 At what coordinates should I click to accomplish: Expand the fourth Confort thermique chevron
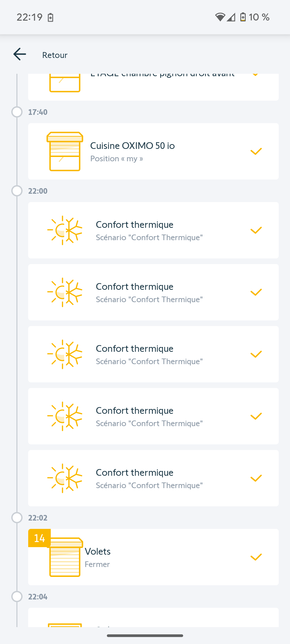256,416
